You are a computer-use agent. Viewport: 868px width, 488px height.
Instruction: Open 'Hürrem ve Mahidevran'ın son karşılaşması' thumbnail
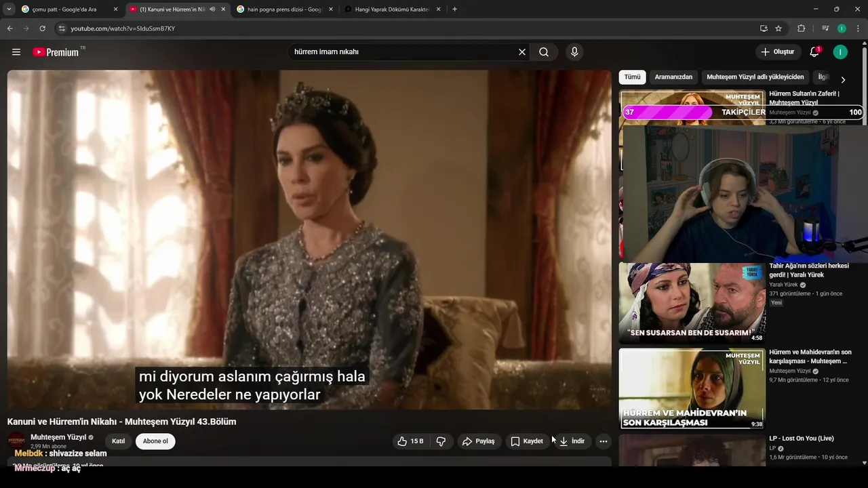(692, 388)
